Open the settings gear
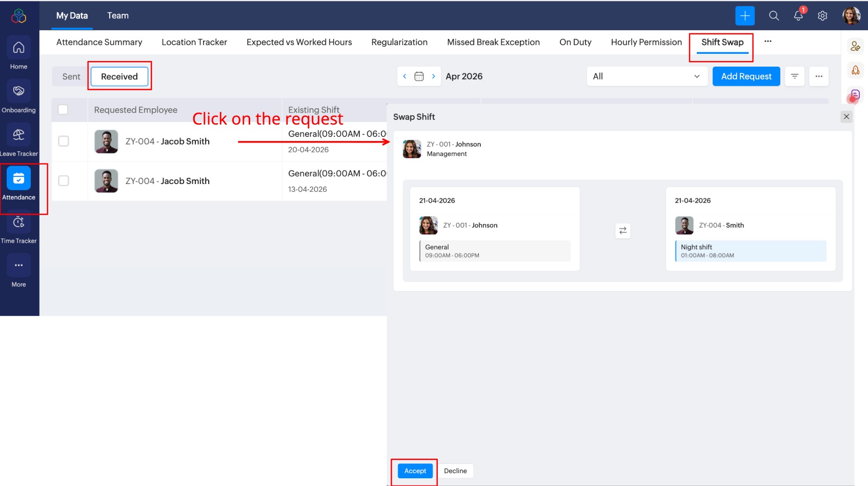868x486 pixels. click(823, 16)
